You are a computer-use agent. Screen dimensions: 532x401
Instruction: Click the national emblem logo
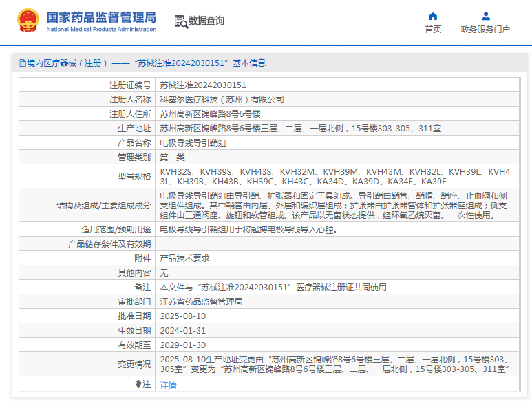pyautogui.click(x=28, y=21)
